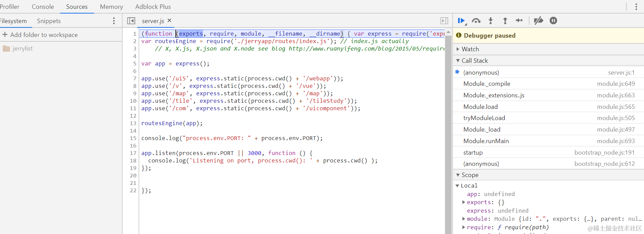644x234 pixels.
Task: Select the Sources tab
Action: click(x=77, y=7)
